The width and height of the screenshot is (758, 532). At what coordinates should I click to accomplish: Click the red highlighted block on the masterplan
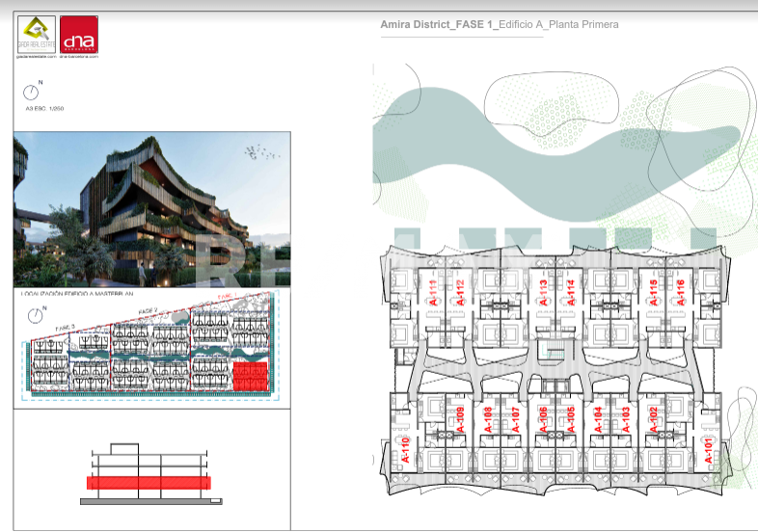251,376
